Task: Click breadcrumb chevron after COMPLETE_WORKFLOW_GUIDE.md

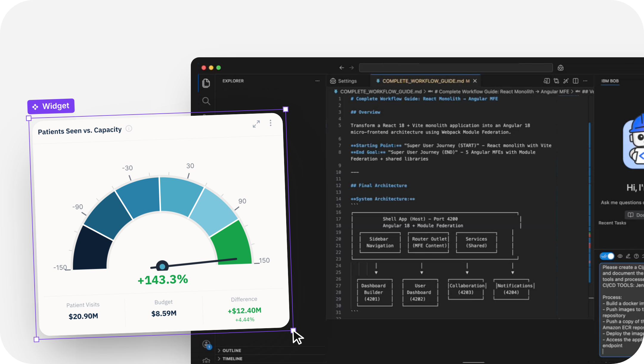Action: tap(425, 92)
